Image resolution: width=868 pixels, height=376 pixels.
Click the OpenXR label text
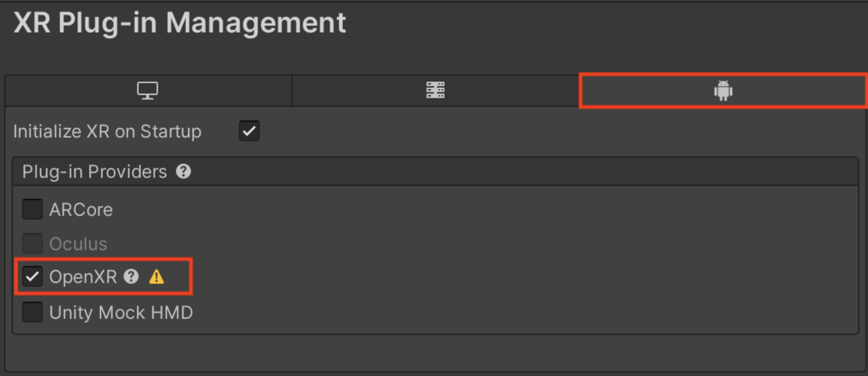click(83, 277)
